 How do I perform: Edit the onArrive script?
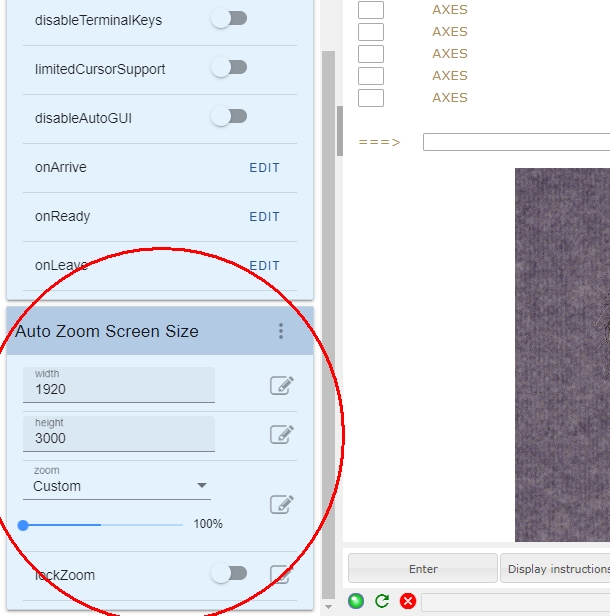pyautogui.click(x=264, y=168)
